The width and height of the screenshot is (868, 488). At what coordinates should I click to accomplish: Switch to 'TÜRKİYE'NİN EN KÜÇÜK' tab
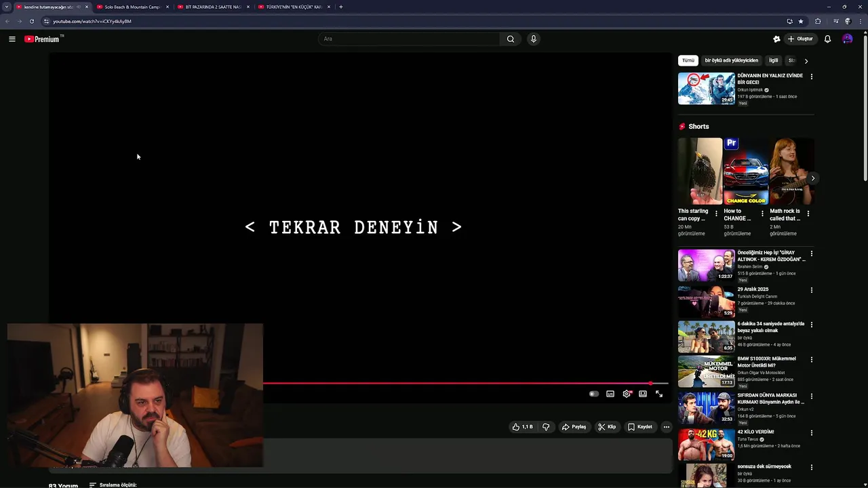294,7
